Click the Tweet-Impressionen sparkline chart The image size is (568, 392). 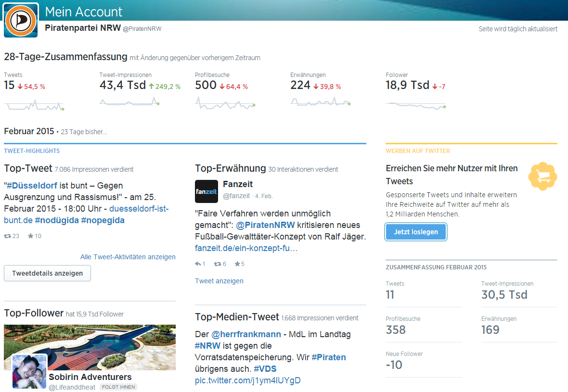[129, 101]
